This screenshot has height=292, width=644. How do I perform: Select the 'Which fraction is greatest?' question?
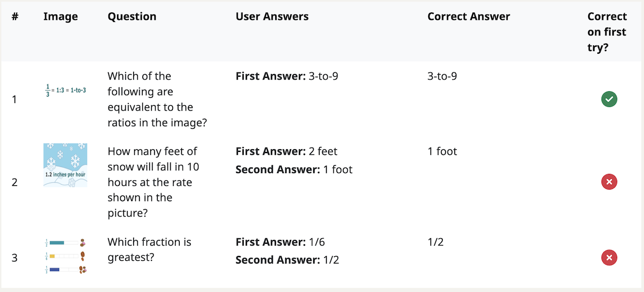(149, 250)
